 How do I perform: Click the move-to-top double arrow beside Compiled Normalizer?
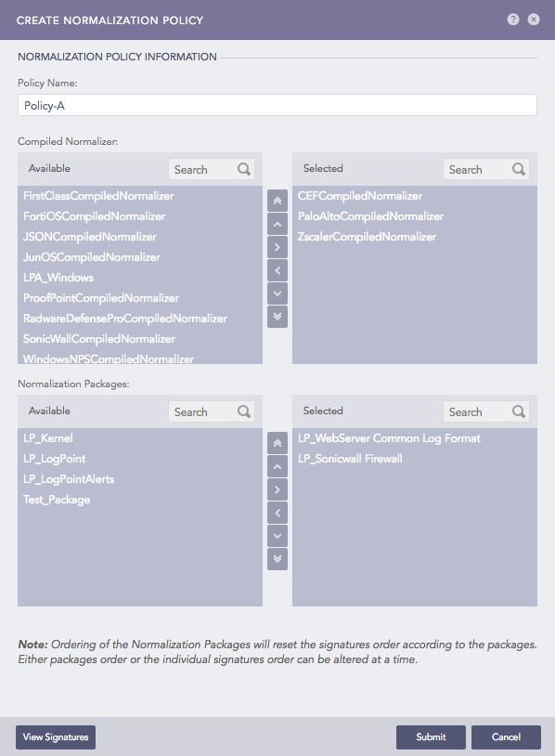coord(277,200)
